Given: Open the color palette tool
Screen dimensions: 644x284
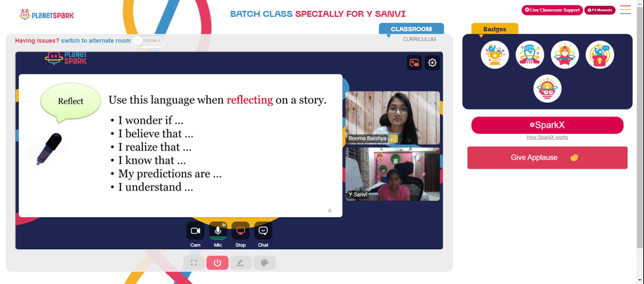Looking at the screenshot, I should pyautogui.click(x=265, y=263).
